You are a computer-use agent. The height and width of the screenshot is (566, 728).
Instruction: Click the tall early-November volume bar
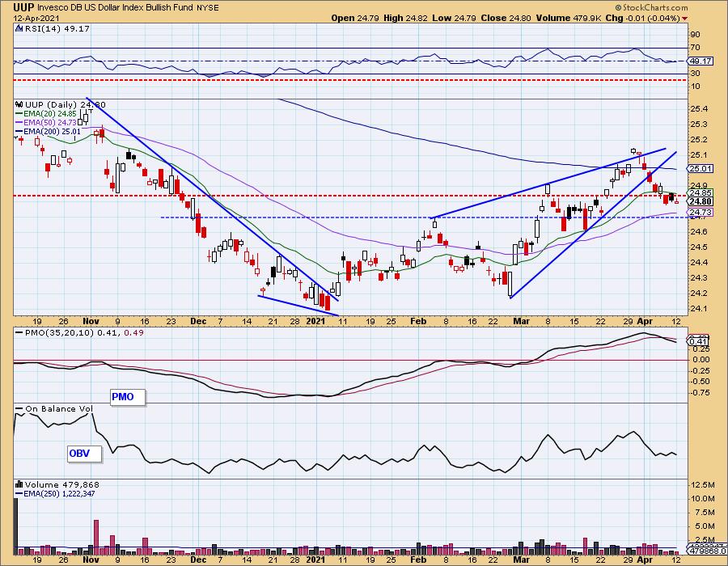click(96, 537)
